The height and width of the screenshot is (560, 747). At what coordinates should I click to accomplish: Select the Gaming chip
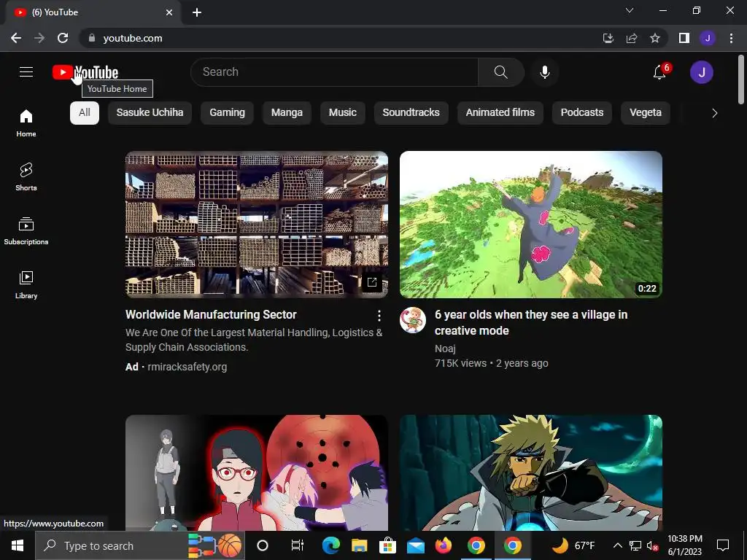(x=228, y=113)
